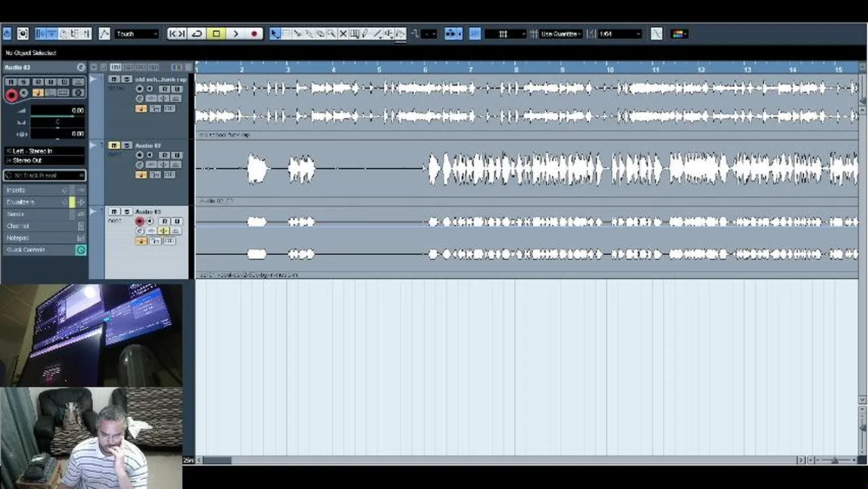Open the Touch automation mode dropdown
868x489 pixels.
click(137, 33)
